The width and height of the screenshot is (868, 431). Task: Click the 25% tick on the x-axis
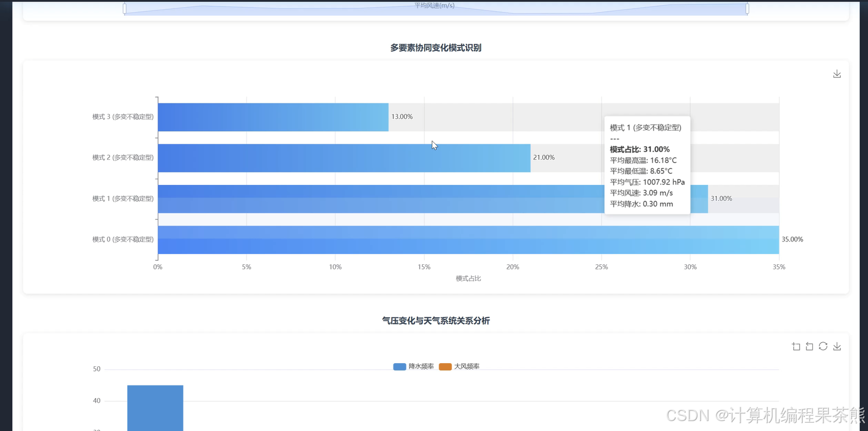[x=601, y=267]
